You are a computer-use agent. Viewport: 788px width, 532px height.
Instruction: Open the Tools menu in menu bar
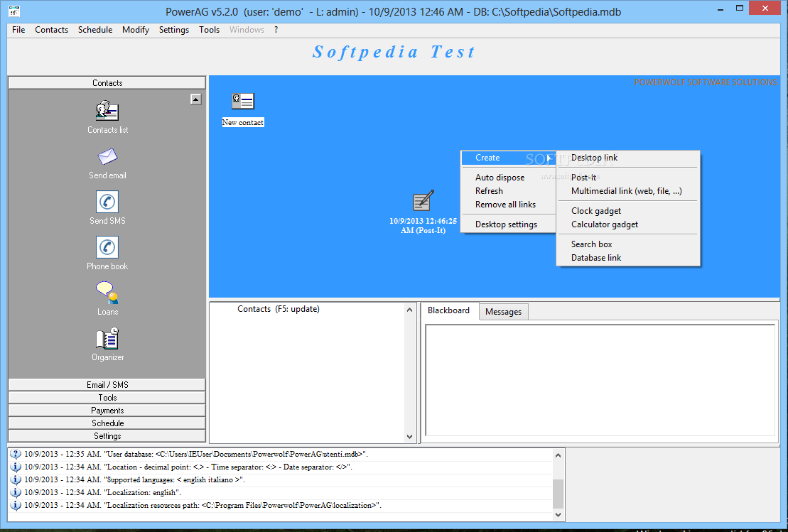click(x=209, y=30)
